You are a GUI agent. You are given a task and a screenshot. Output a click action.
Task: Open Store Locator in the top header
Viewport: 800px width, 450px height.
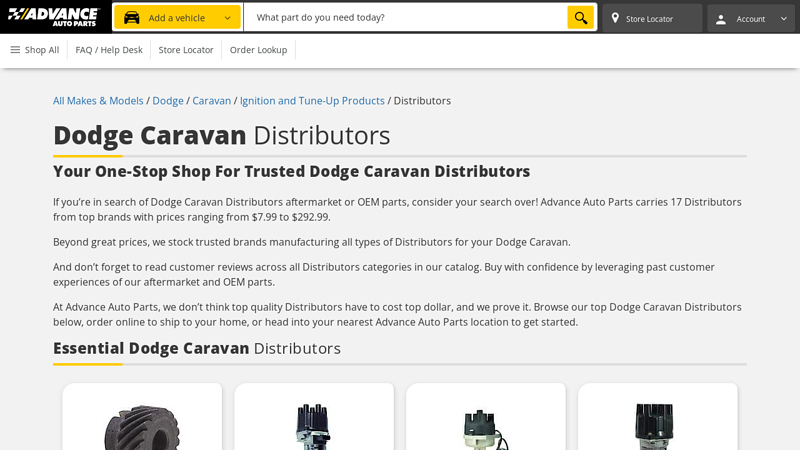tap(652, 18)
